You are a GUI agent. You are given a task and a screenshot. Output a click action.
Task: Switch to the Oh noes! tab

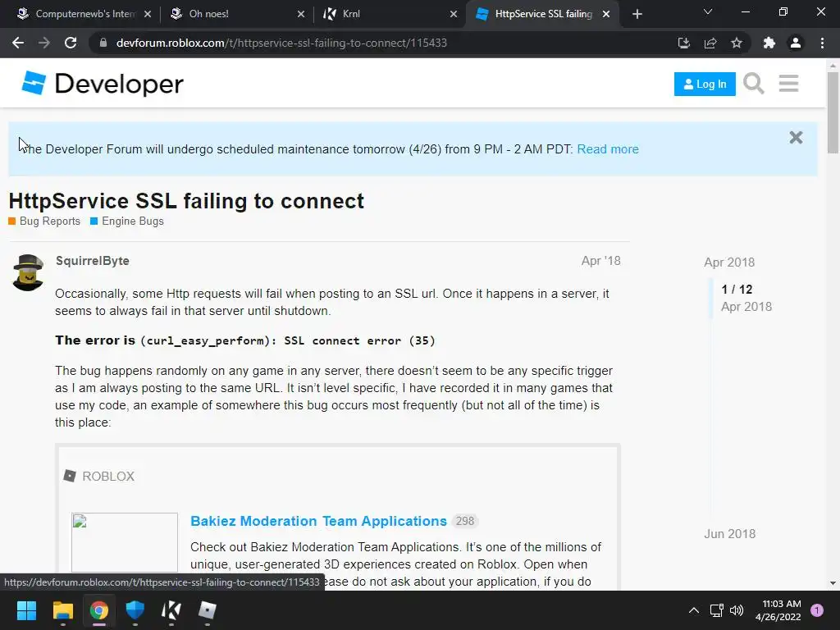tap(235, 14)
